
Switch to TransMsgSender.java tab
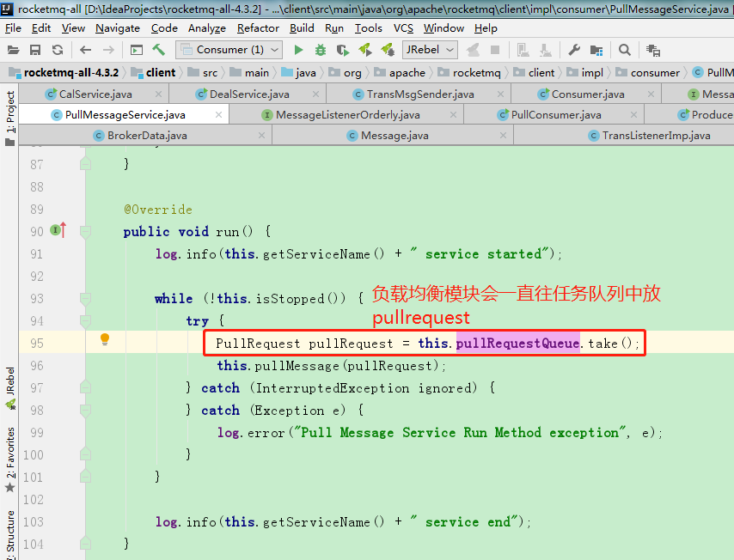[420, 94]
